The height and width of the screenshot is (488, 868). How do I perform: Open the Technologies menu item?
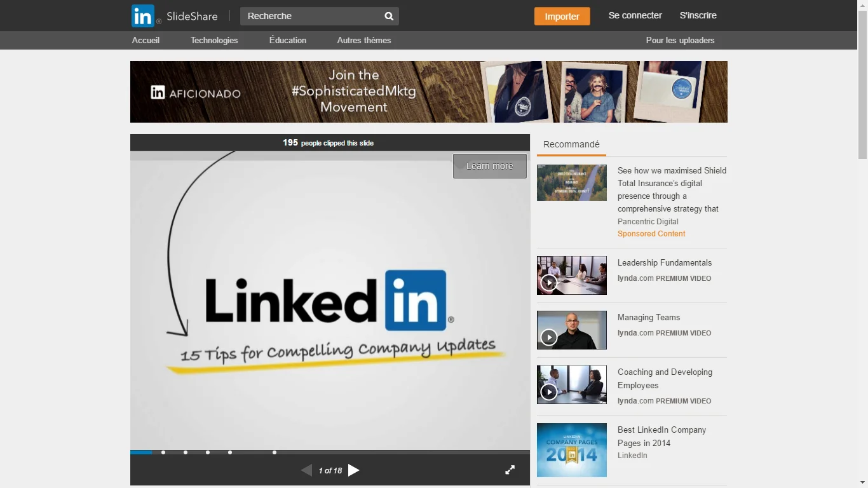(214, 40)
